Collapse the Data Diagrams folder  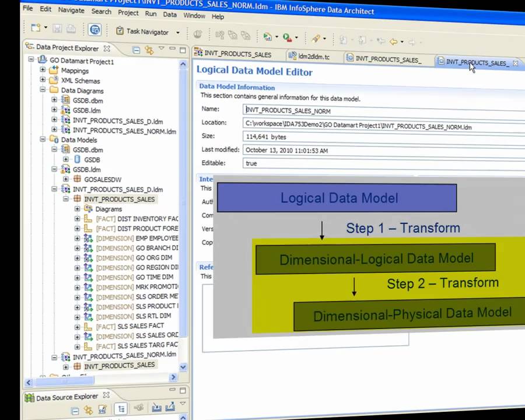[x=43, y=89]
